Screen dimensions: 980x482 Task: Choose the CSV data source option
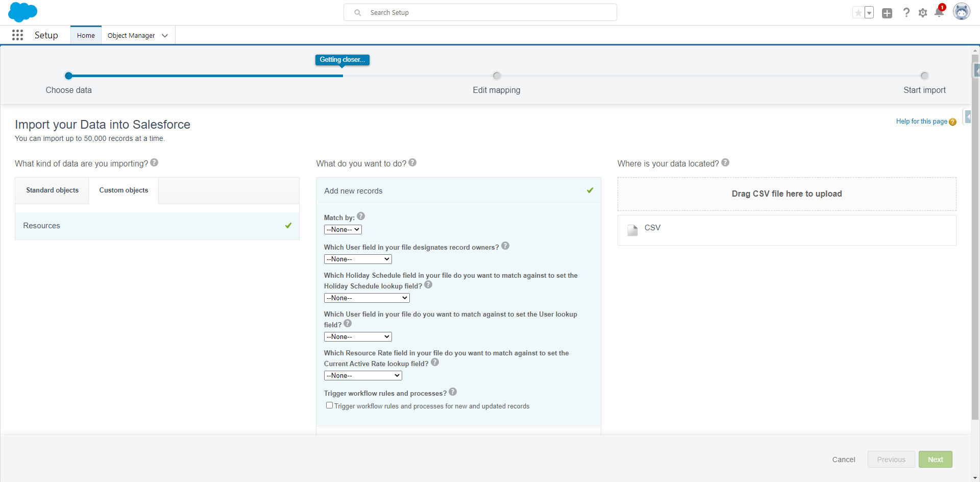pyautogui.click(x=787, y=230)
